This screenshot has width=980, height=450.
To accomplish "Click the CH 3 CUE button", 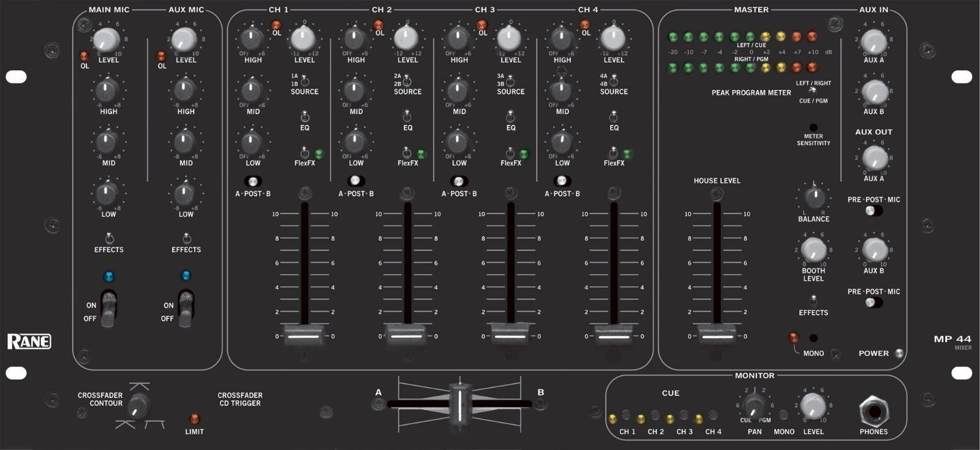I will [x=684, y=416].
